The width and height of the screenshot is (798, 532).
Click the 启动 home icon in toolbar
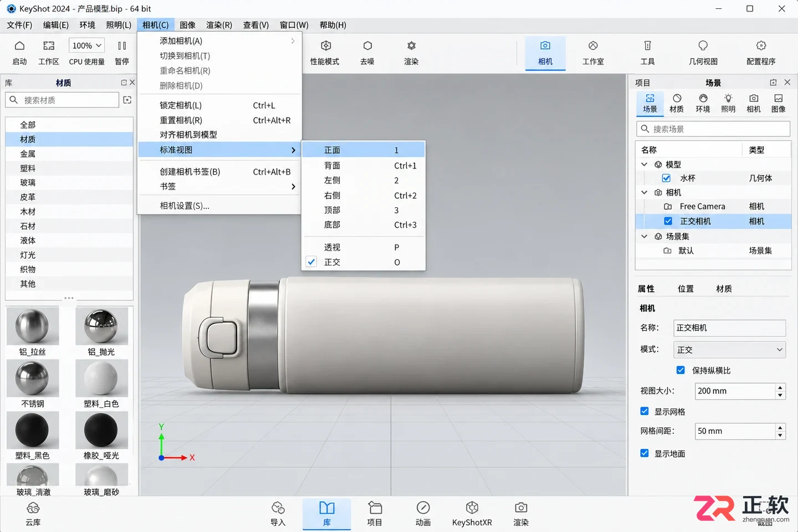(x=19, y=46)
